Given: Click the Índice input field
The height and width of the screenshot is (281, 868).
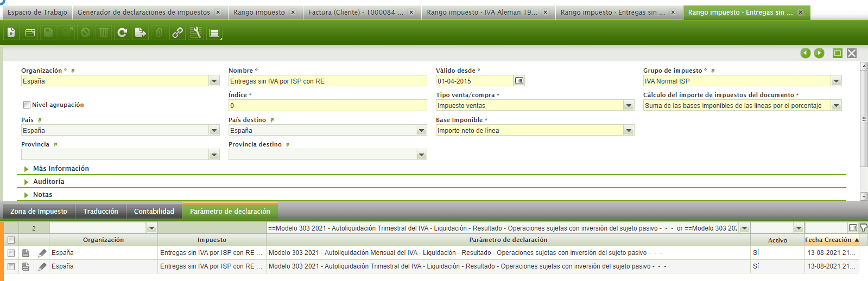Looking at the screenshot, I should [328, 105].
